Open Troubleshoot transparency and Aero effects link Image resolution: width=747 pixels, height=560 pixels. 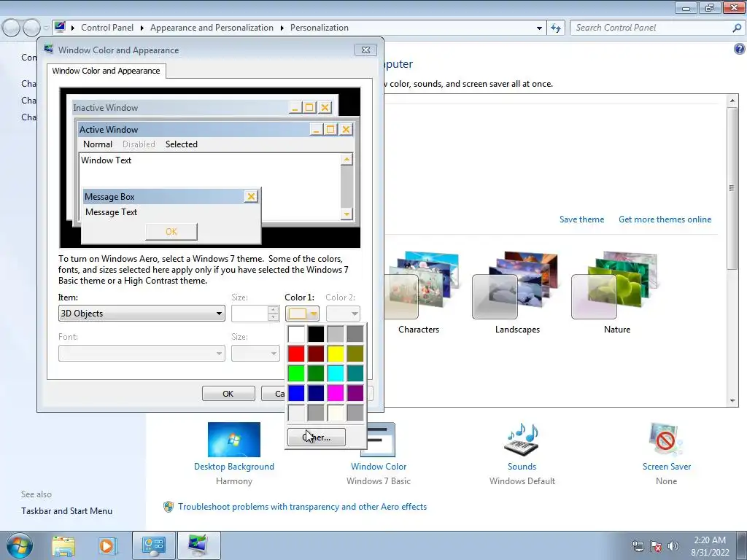(x=303, y=507)
